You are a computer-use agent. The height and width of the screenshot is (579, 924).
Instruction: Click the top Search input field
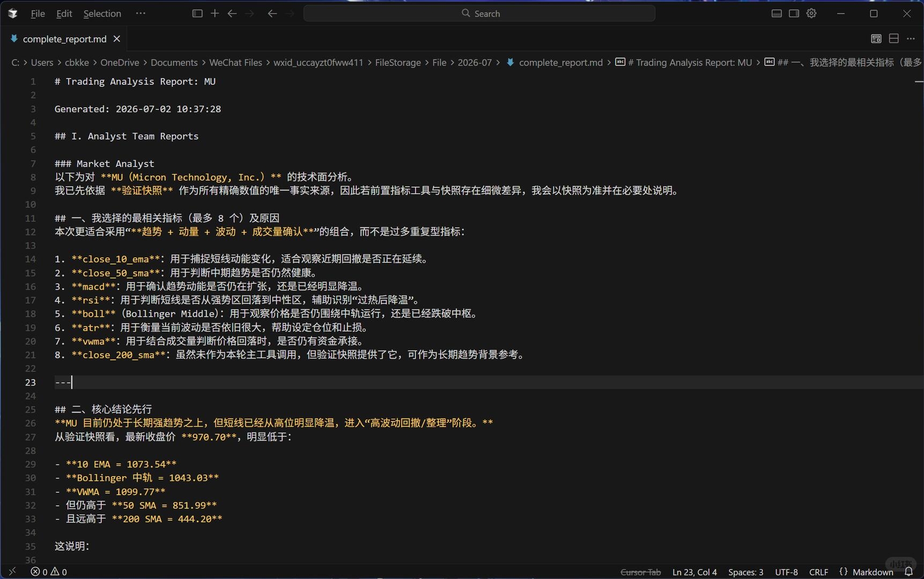click(479, 13)
